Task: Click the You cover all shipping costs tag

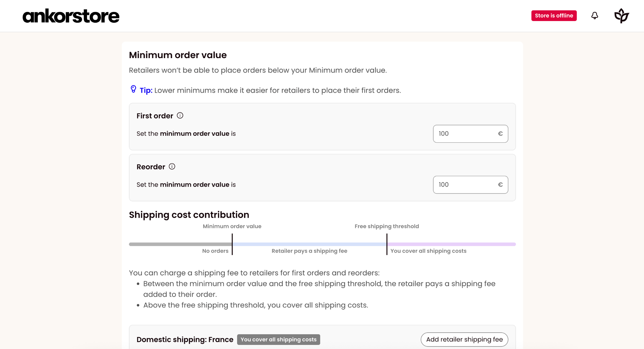Action: click(278, 340)
